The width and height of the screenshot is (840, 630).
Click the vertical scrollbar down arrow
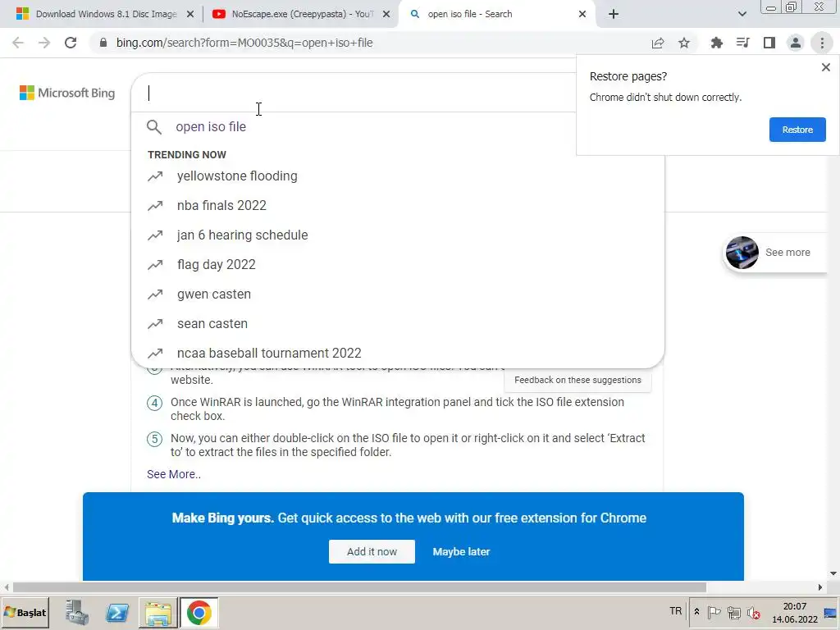click(833, 573)
